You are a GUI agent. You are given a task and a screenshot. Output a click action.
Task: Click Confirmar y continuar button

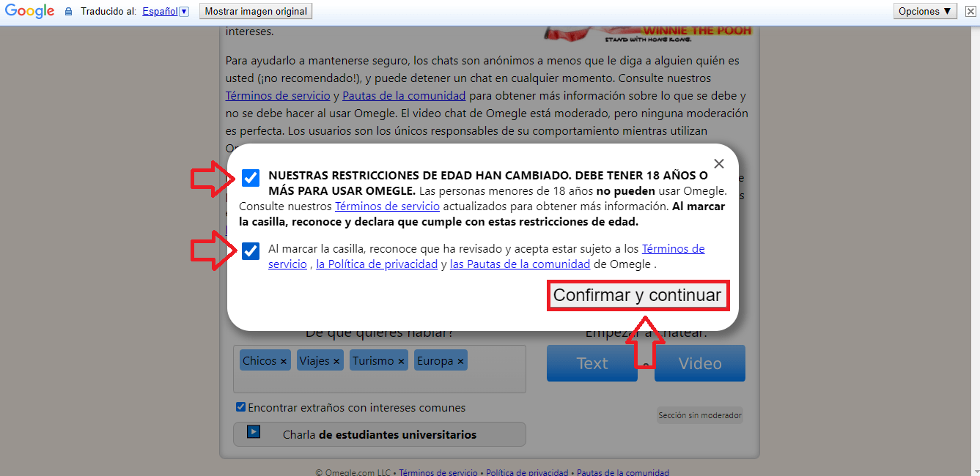point(637,295)
